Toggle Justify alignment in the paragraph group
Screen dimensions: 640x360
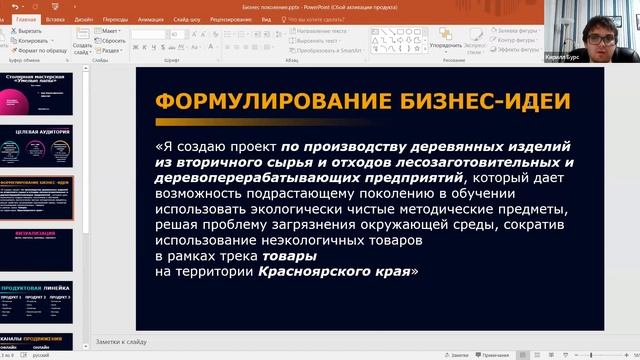pos(255,47)
